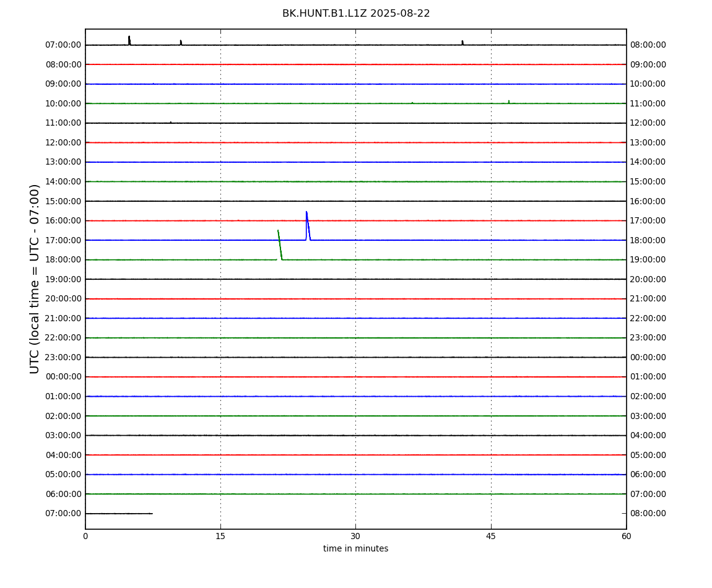Click the left-axis start time label 18:00:00
Viewport: 712px width, 588px height.
coord(63,260)
